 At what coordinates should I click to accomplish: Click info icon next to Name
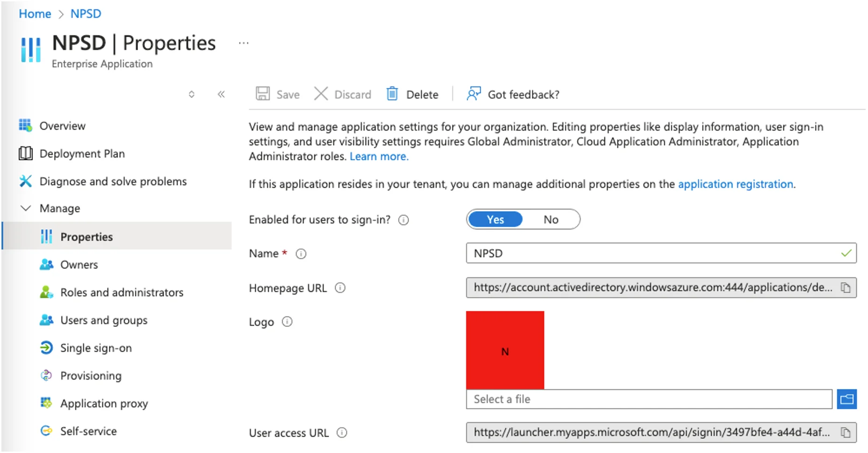coord(301,254)
